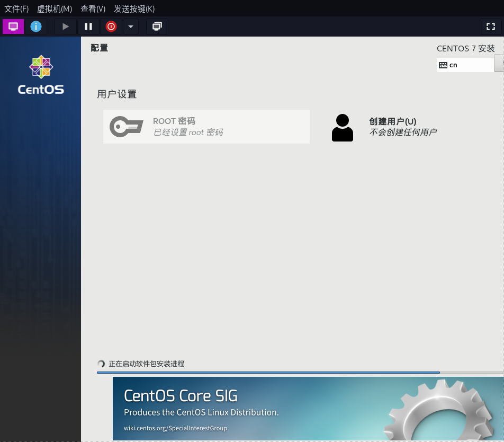504x442 pixels.
Task: Click the run VM play icon
Action: click(65, 26)
